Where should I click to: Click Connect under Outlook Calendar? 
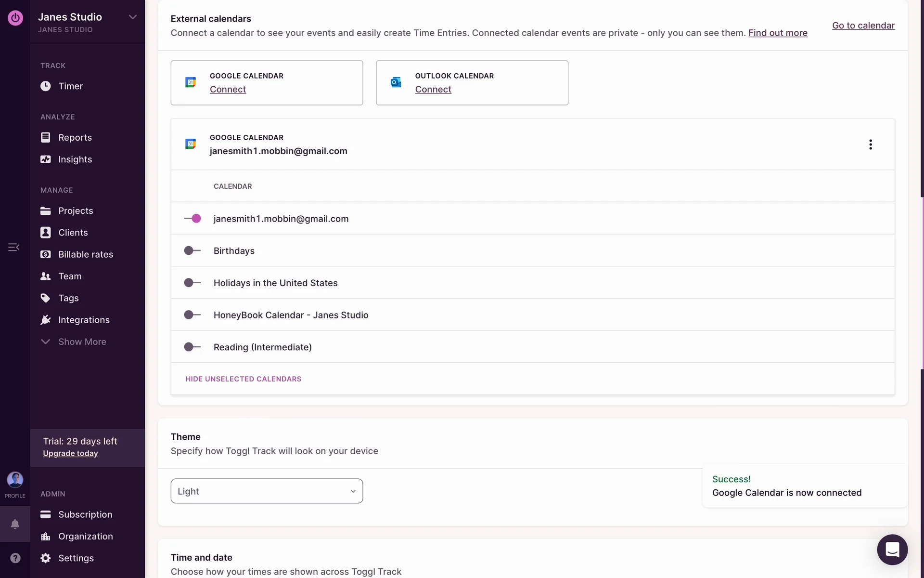click(433, 90)
